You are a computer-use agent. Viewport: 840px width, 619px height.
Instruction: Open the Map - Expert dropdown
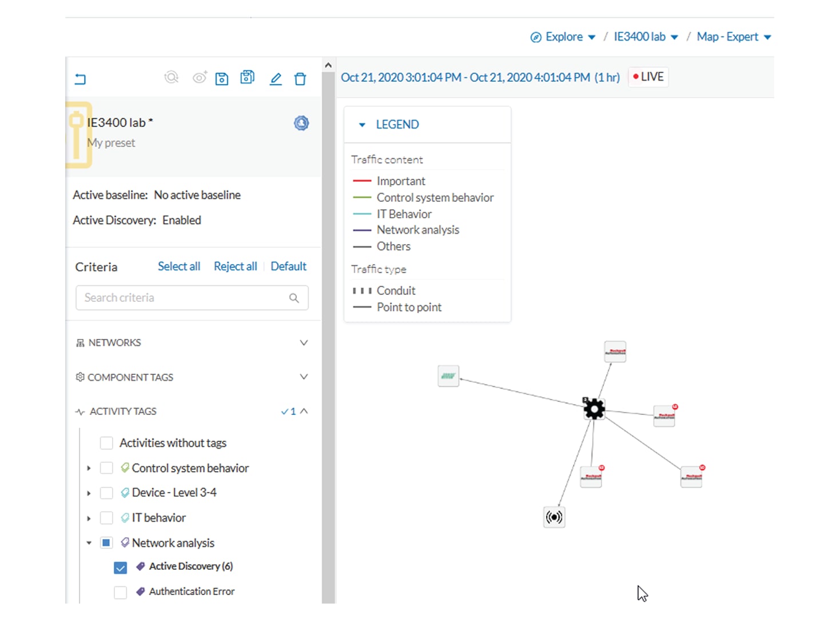734,37
